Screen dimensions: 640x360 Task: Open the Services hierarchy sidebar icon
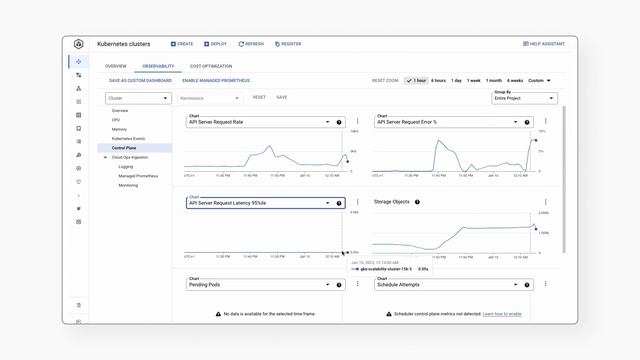pos(78,89)
